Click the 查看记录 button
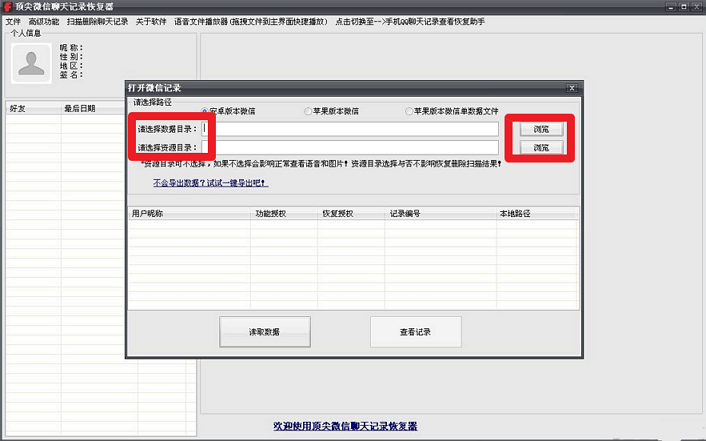Screen dimensions: 706x441 click(x=416, y=332)
